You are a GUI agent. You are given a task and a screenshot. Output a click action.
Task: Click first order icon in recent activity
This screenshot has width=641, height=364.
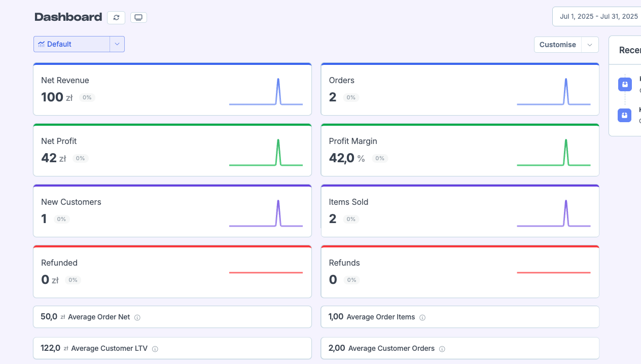pos(625,84)
